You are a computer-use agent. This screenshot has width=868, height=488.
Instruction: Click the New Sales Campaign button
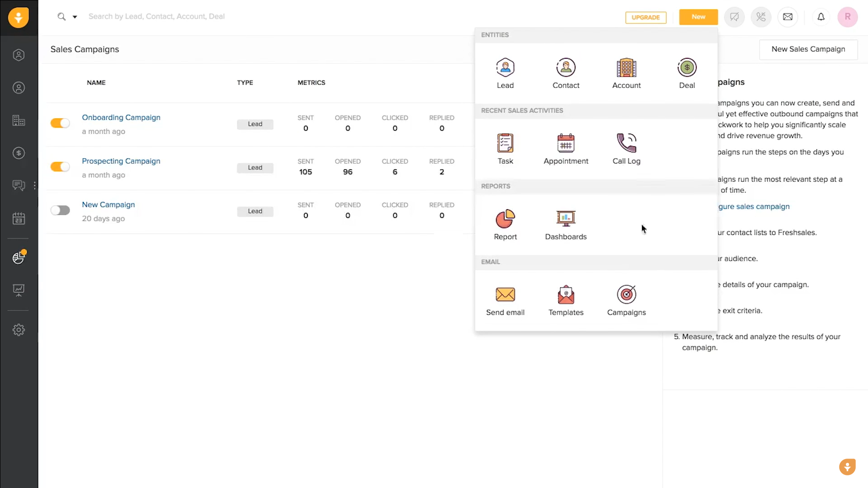808,49
